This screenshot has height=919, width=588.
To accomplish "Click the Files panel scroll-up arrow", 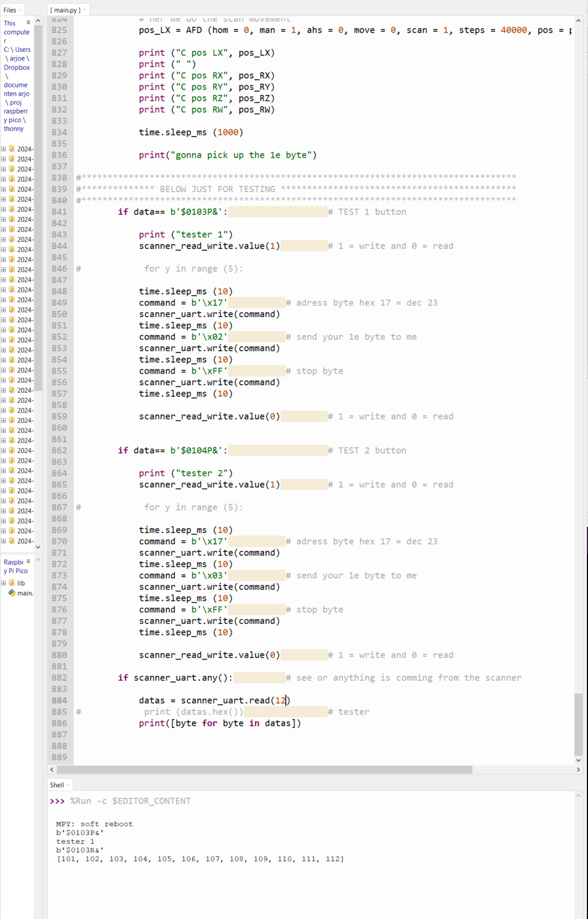I will coord(38,21).
